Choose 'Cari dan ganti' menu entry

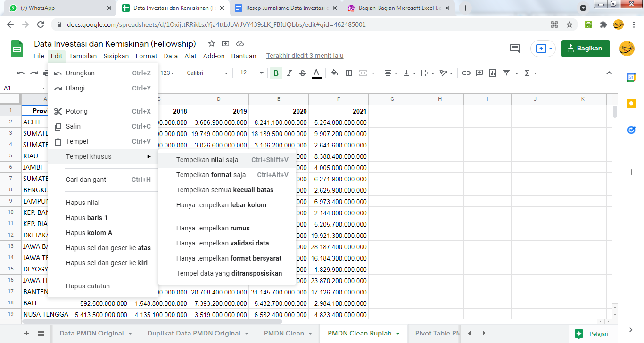point(87,180)
